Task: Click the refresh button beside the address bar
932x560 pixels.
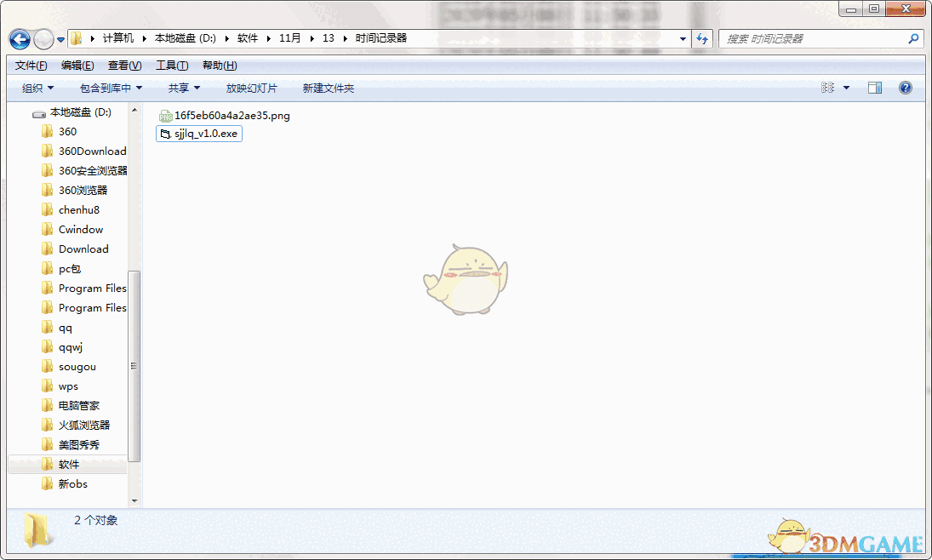Action: pos(702,38)
